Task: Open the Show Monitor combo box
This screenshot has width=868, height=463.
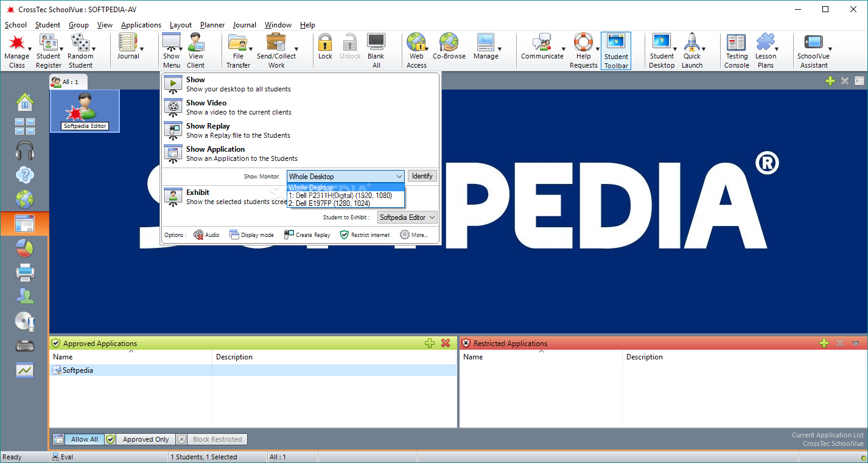Action: point(346,177)
